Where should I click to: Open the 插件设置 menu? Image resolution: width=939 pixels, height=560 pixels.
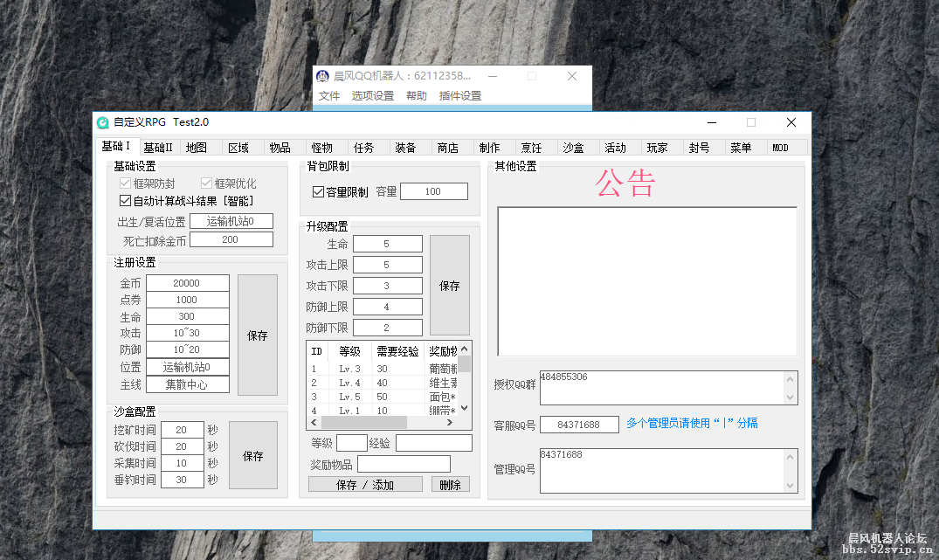tap(460, 95)
